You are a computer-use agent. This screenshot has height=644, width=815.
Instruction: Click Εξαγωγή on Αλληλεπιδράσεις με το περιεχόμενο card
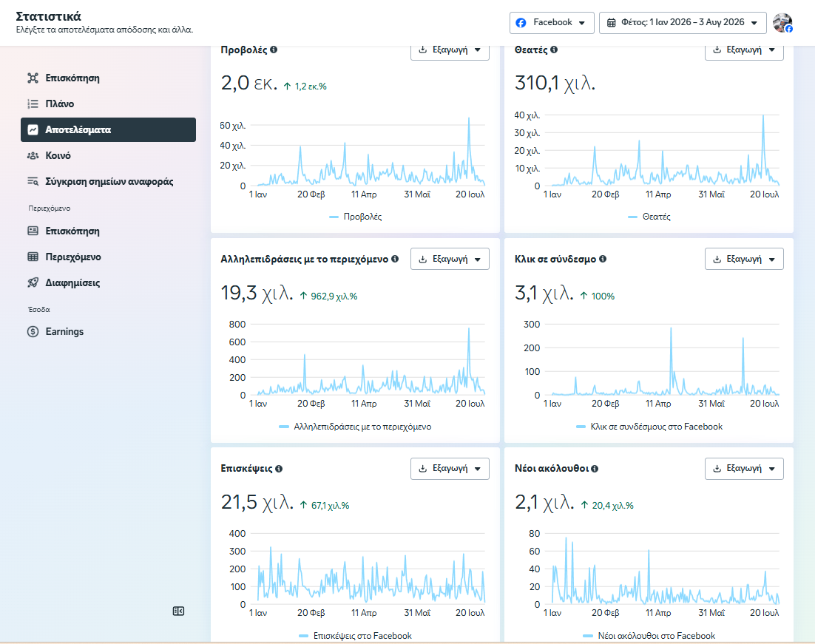(x=450, y=259)
